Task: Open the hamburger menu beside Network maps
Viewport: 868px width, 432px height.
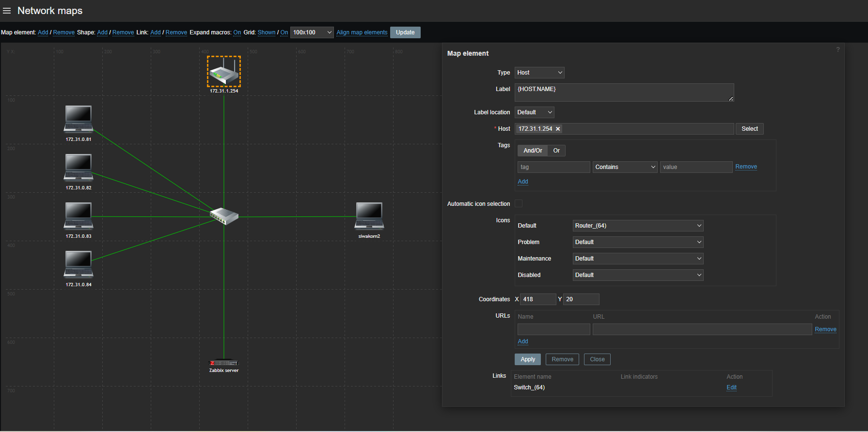Action: (7, 11)
